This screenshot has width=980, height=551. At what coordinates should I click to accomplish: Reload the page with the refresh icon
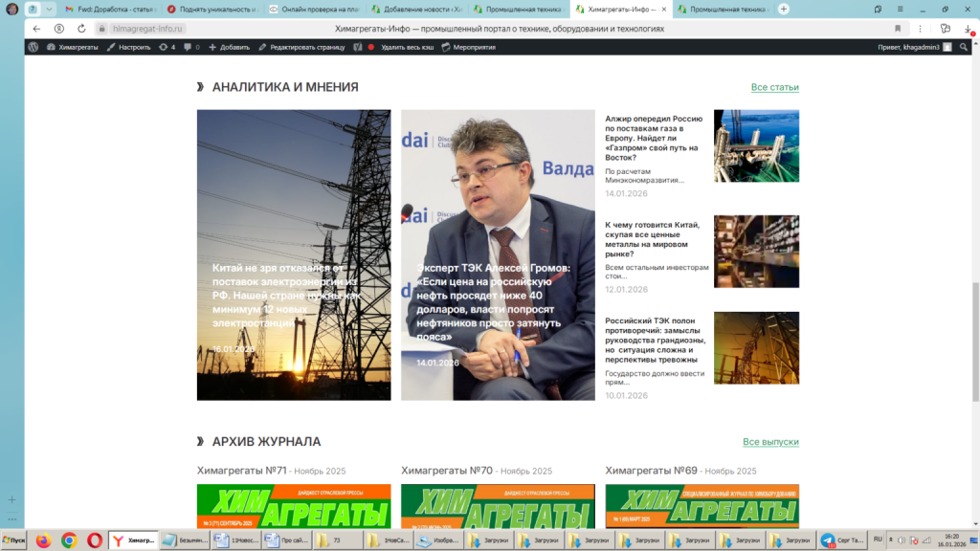81,29
